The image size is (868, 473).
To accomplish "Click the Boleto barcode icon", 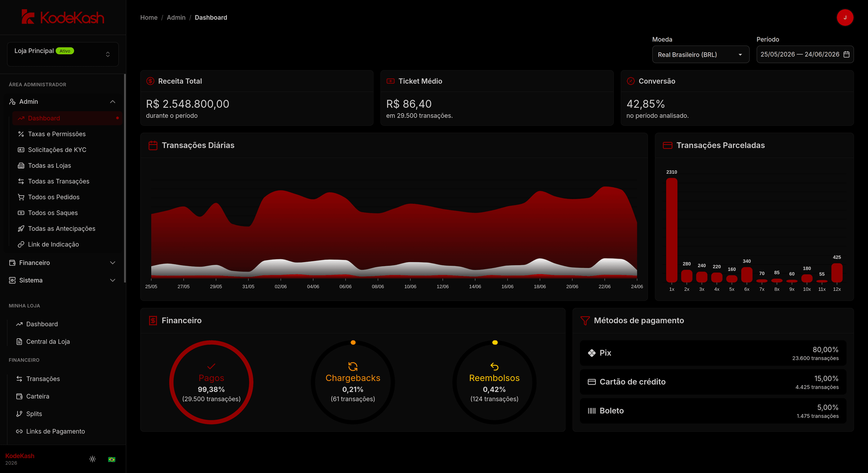I will coord(591,411).
